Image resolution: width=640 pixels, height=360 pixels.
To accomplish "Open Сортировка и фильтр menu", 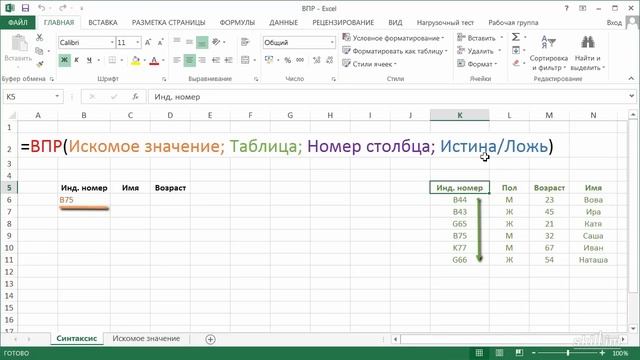I will point(549,53).
